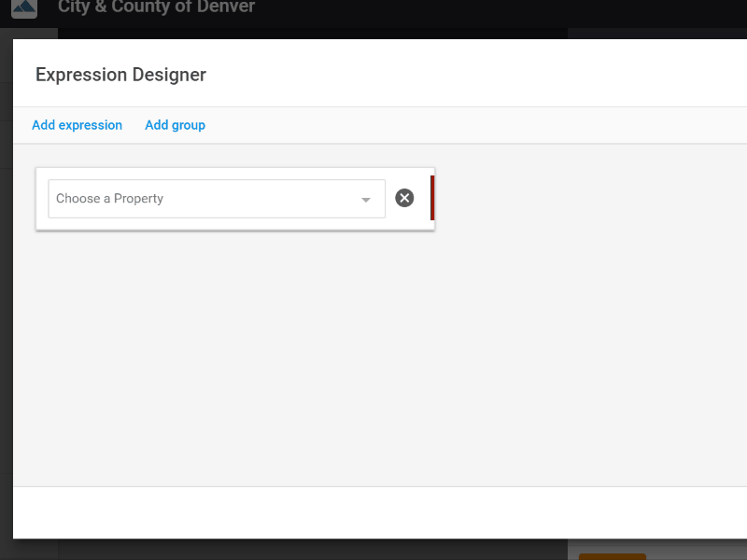This screenshot has height=560, width=747.
Task: Click the red validation stripe on the expression card
Action: coord(431,198)
